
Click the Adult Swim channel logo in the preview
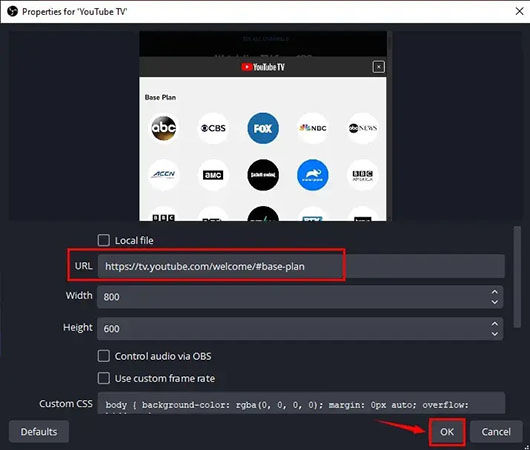click(x=263, y=175)
